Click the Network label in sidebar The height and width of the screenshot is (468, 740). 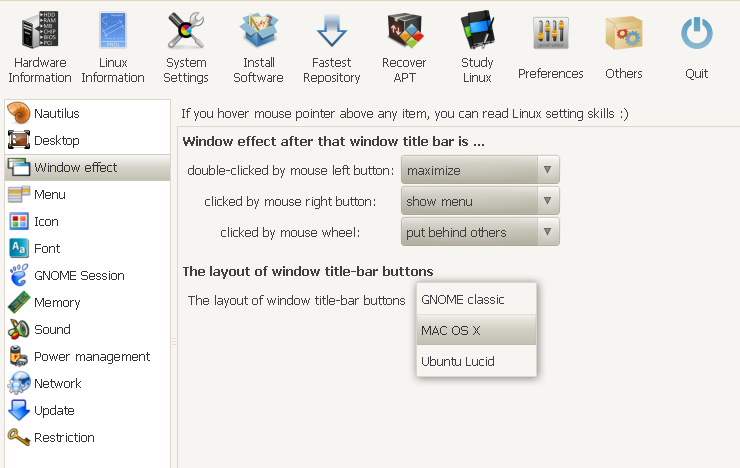[58, 384]
